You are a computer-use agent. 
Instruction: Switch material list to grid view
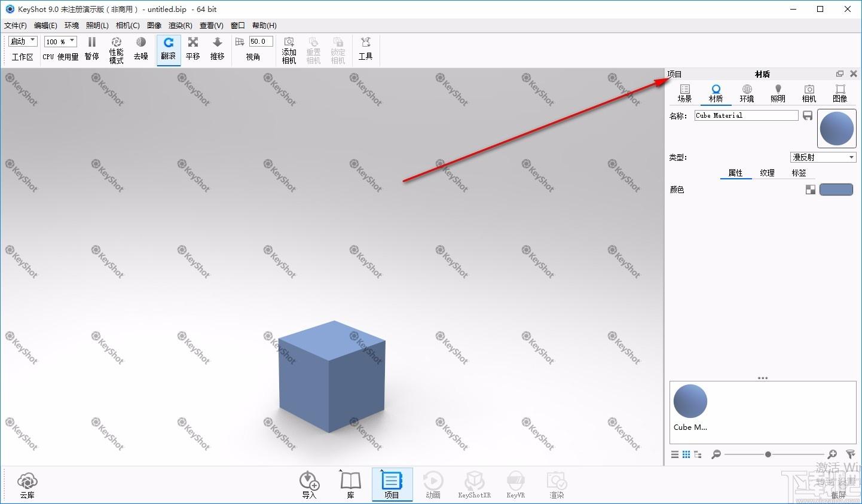686,455
